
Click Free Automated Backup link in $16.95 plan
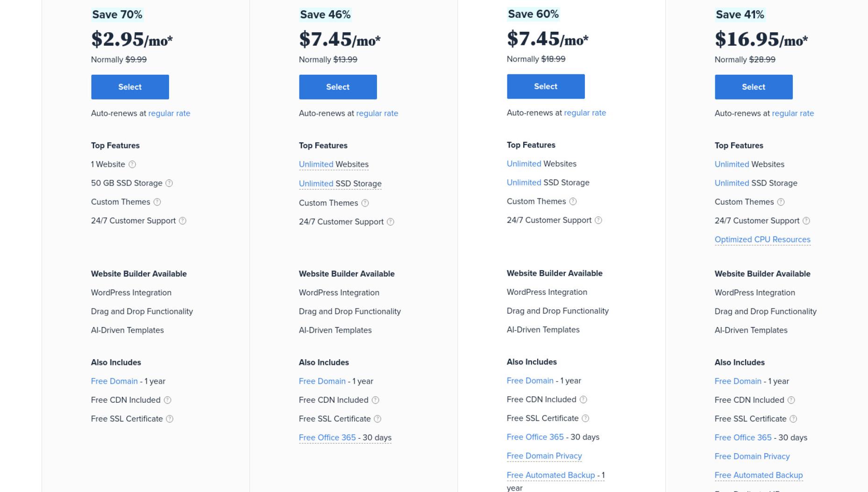click(x=759, y=475)
